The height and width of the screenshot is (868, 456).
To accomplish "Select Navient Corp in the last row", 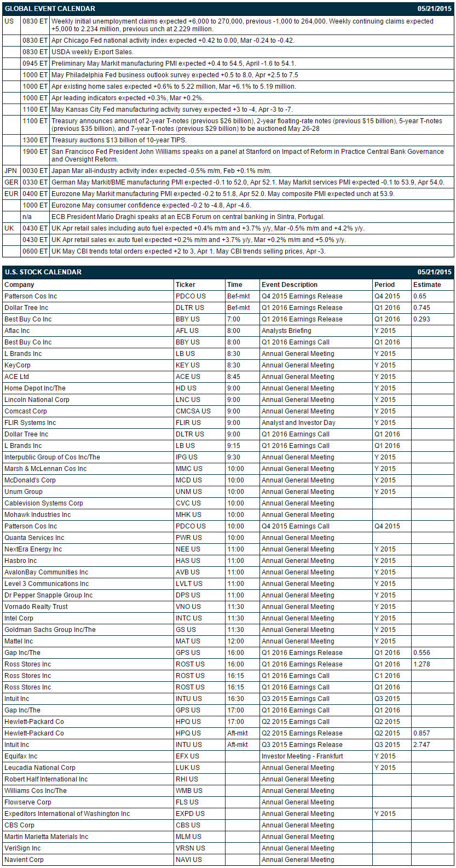I will pyautogui.click(x=24, y=860).
